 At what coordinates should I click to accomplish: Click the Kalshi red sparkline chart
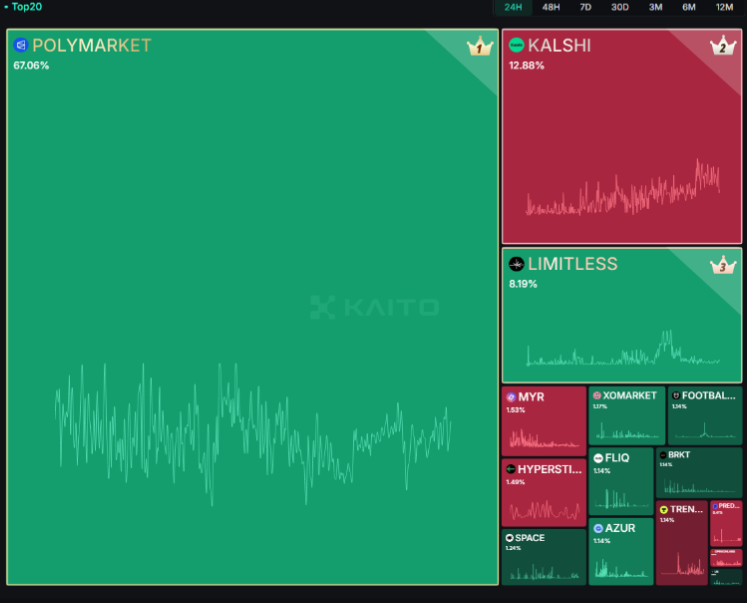622,188
